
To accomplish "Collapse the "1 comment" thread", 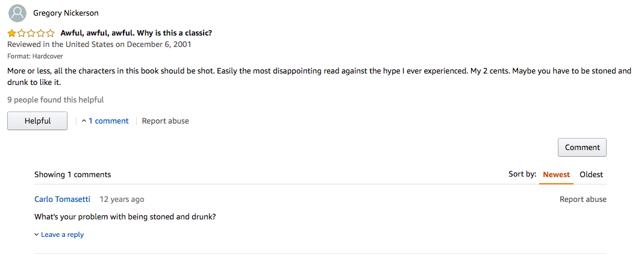I will pyautogui.click(x=105, y=121).
